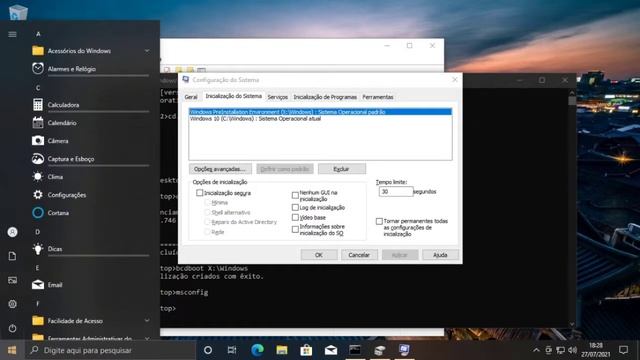Viewport: 640px width, 360px height.
Task: Select Windows PreInstallation Environment boot entry
Action: (320, 112)
